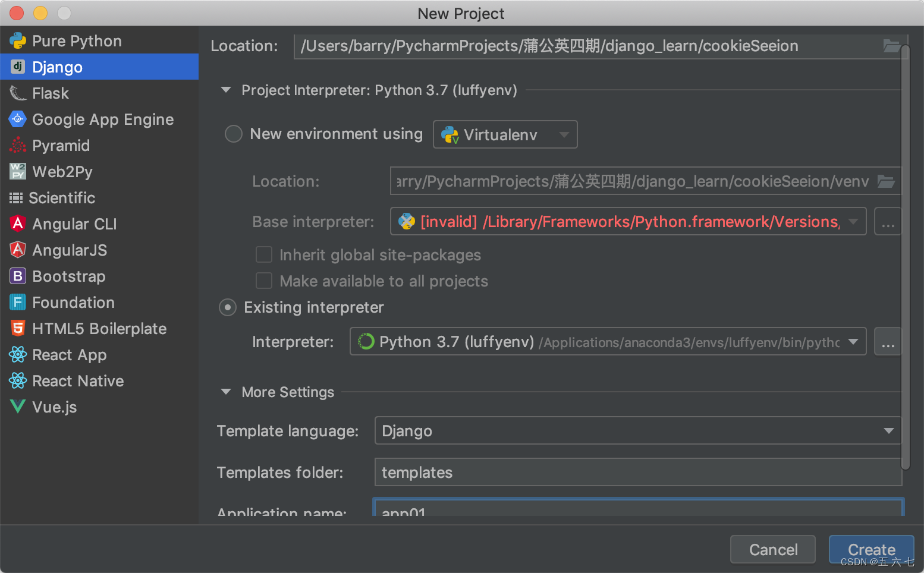Click the Base interpreter python icon
The image size is (924, 573).
pos(407,222)
